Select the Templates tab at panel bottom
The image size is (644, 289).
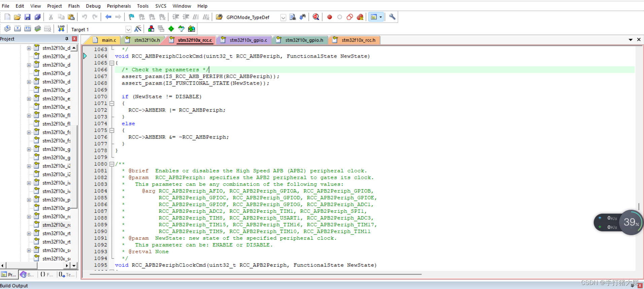[67, 275]
